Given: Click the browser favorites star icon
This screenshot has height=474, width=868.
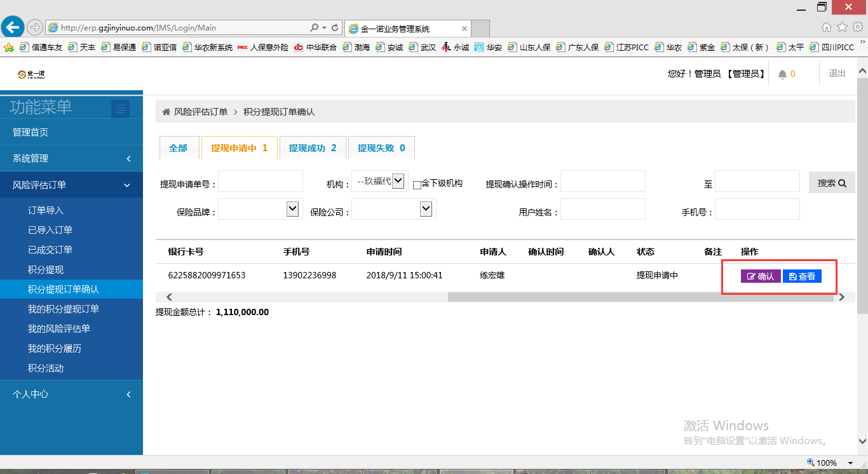Looking at the screenshot, I should pyautogui.click(x=842, y=27).
